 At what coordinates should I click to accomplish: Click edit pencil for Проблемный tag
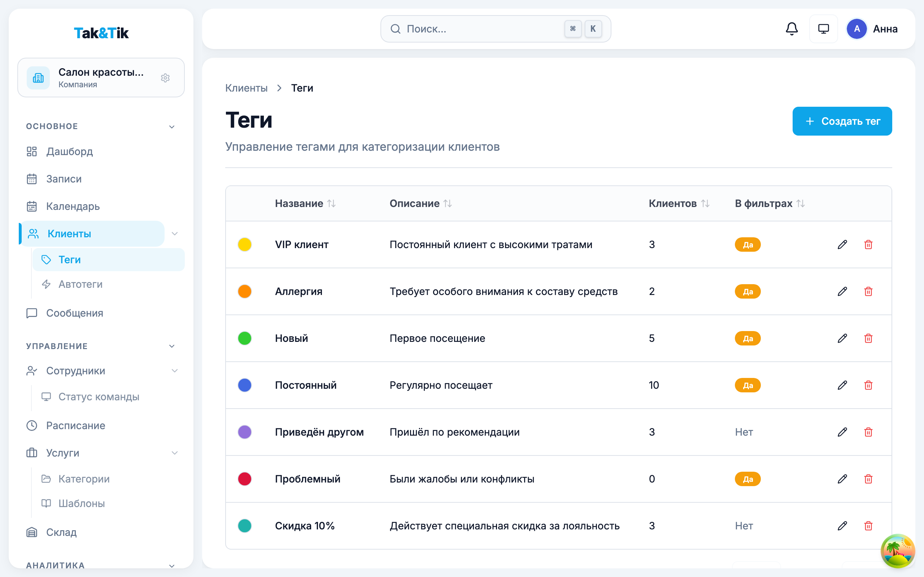pyautogui.click(x=842, y=479)
